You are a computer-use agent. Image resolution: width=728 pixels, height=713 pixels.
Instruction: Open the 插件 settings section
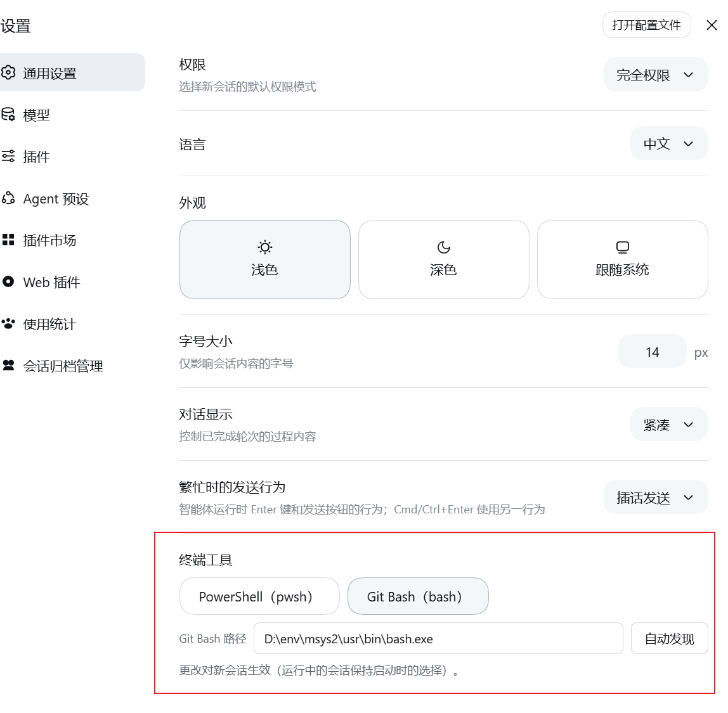click(x=72, y=157)
